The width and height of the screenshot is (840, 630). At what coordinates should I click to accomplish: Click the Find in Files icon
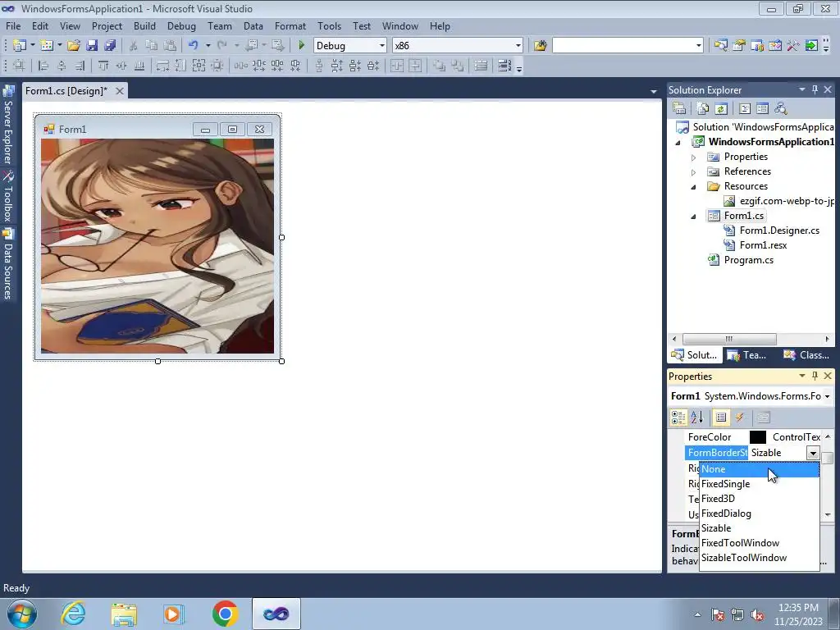click(x=540, y=46)
